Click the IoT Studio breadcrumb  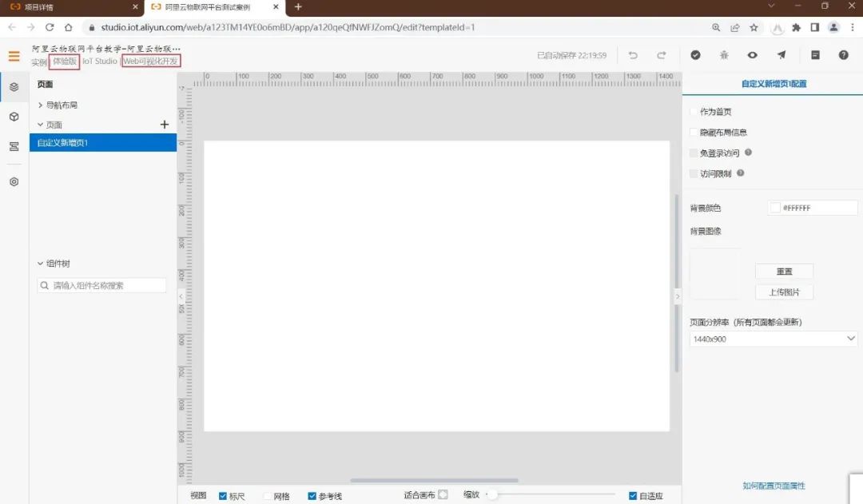pos(100,61)
